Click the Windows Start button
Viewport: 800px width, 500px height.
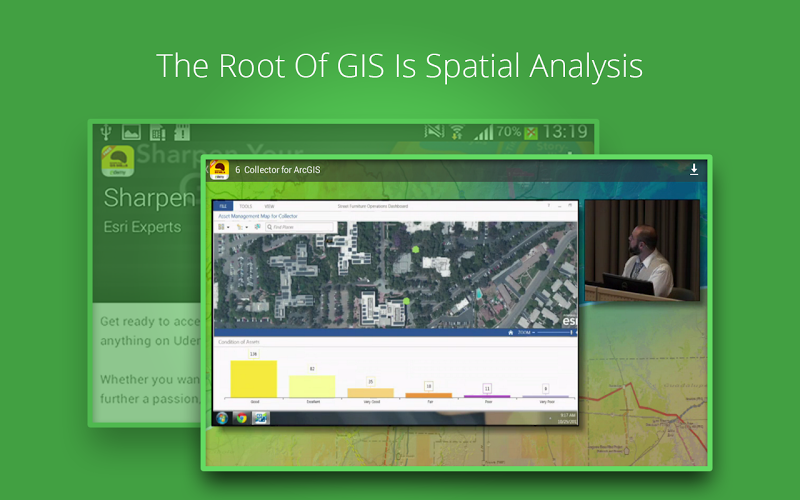[222, 418]
